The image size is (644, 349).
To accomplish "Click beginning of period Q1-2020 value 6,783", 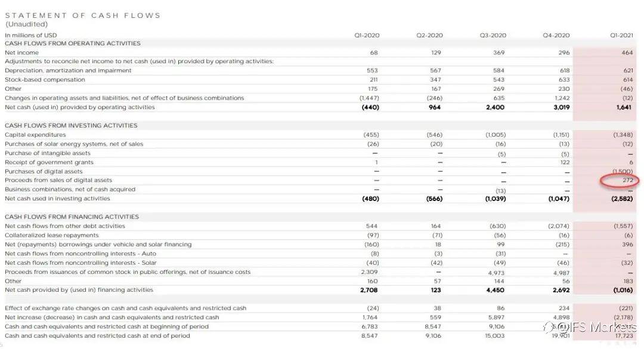I will tap(370, 326).
